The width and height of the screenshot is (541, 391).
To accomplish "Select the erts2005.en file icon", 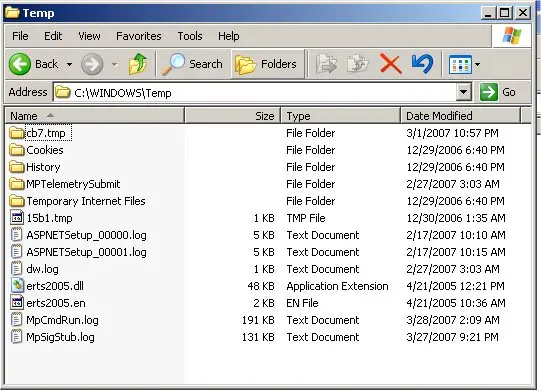I will (x=17, y=303).
